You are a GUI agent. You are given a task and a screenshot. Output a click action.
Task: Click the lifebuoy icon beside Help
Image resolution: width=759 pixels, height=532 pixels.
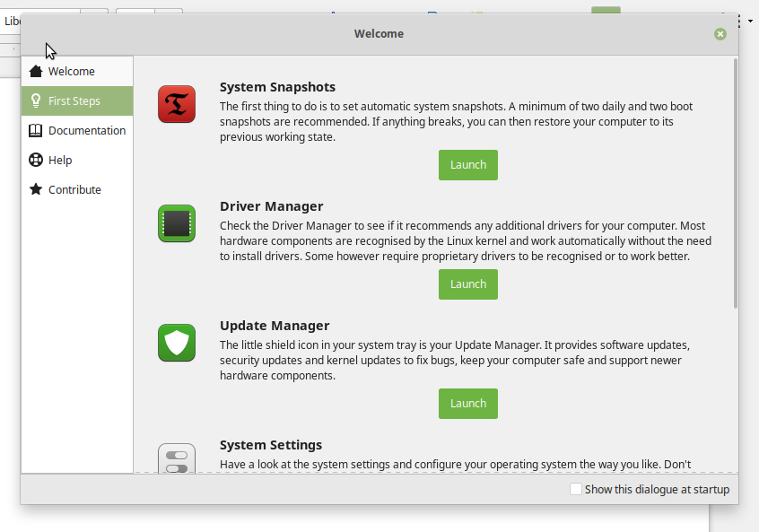(x=36, y=160)
